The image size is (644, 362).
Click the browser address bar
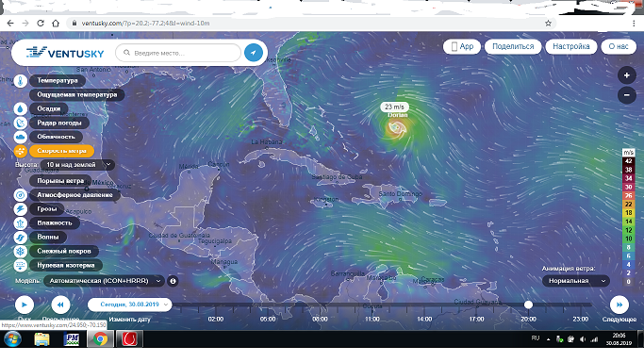(312, 24)
